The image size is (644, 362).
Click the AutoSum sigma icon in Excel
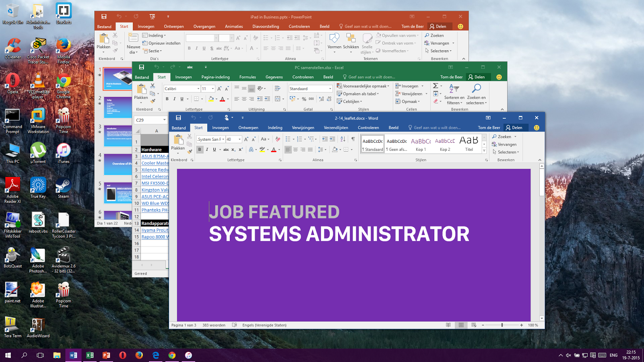tap(435, 85)
